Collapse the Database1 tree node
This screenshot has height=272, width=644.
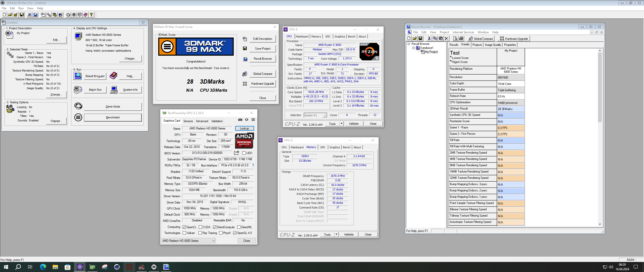[x=413, y=48]
